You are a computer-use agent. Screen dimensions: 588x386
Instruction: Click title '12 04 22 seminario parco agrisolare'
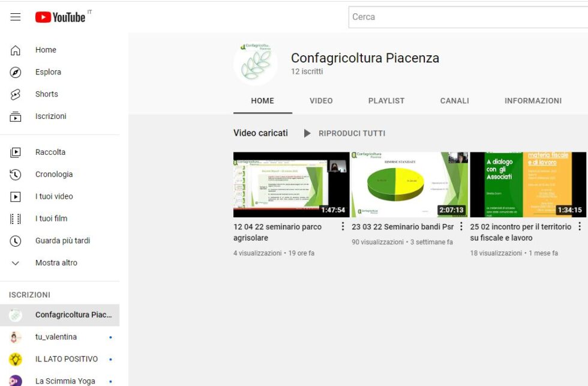(277, 232)
